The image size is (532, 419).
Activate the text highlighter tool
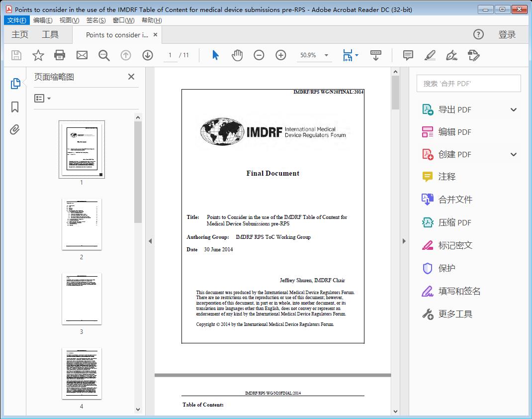click(430, 55)
